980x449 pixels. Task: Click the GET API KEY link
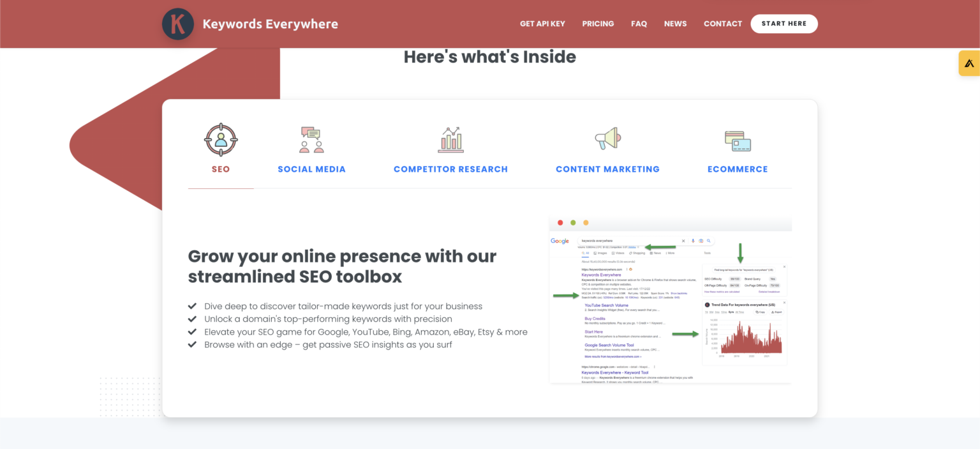click(542, 24)
